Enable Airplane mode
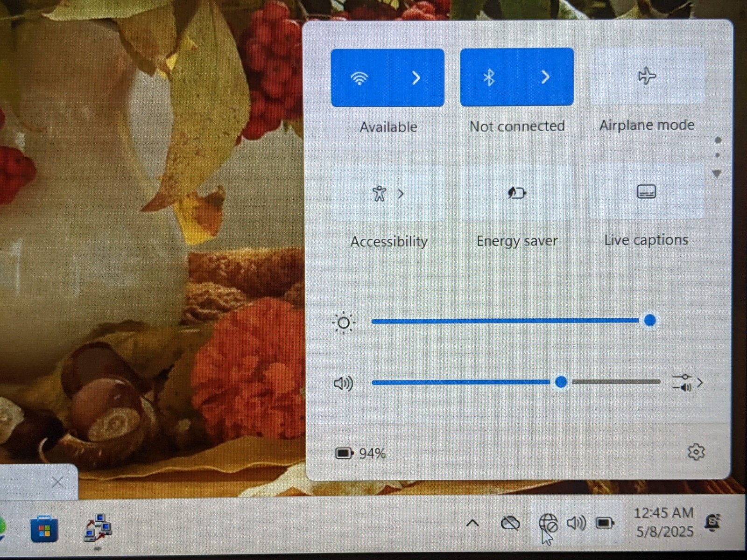Image resolution: width=747 pixels, height=560 pixels. (x=647, y=76)
